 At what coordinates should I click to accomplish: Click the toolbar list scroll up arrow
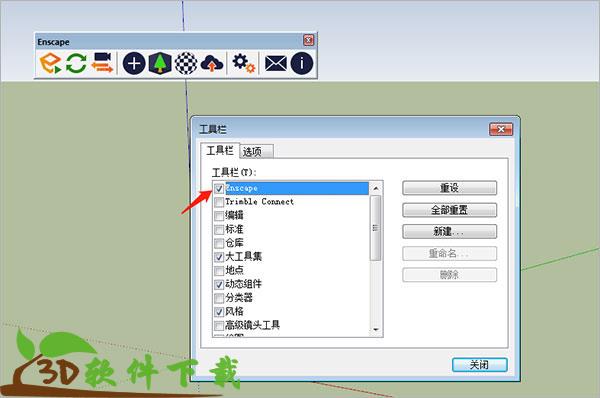pyautogui.click(x=376, y=188)
